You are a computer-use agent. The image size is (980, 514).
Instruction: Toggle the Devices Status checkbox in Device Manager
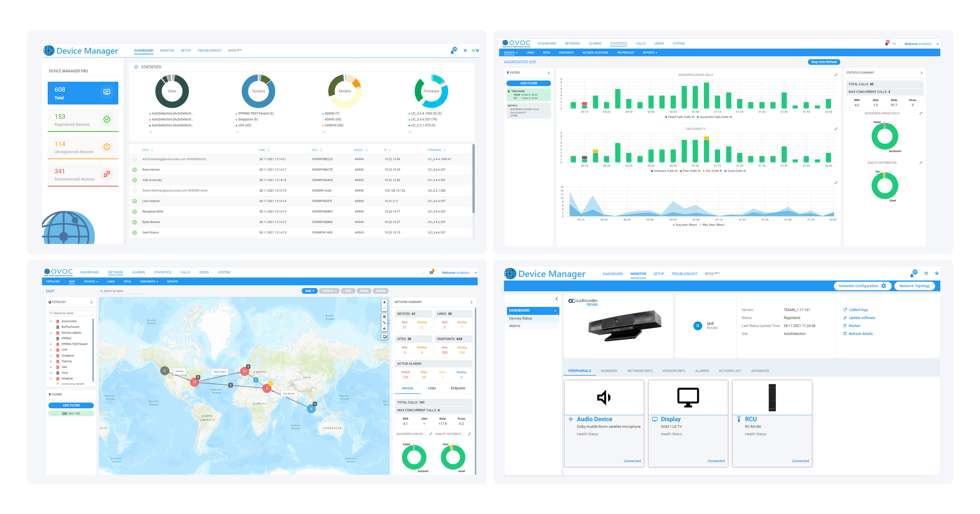pos(521,318)
